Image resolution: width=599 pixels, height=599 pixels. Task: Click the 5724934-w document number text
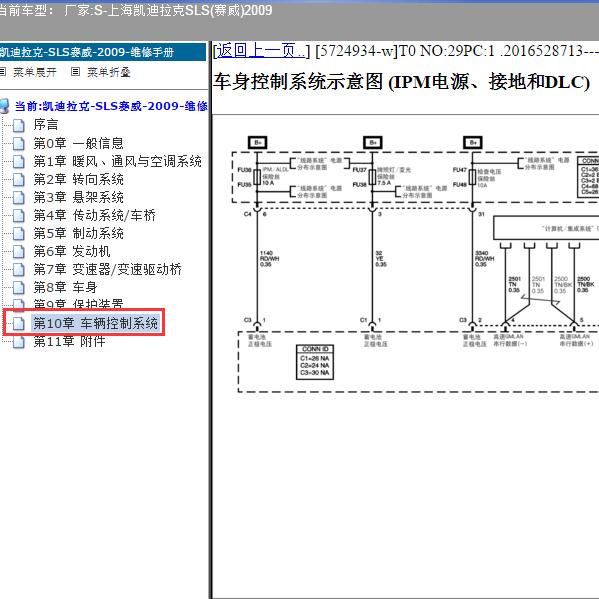[356, 51]
